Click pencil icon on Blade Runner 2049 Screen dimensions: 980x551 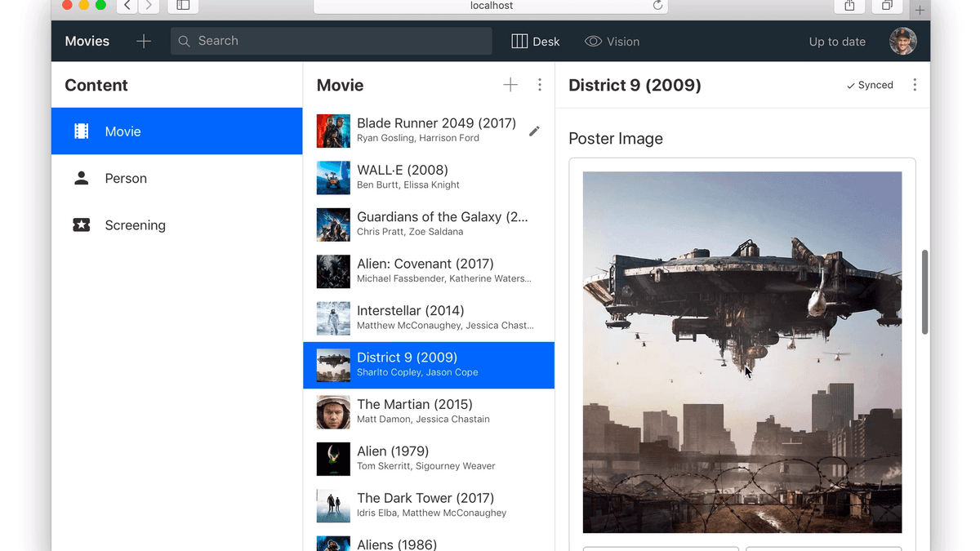534,131
